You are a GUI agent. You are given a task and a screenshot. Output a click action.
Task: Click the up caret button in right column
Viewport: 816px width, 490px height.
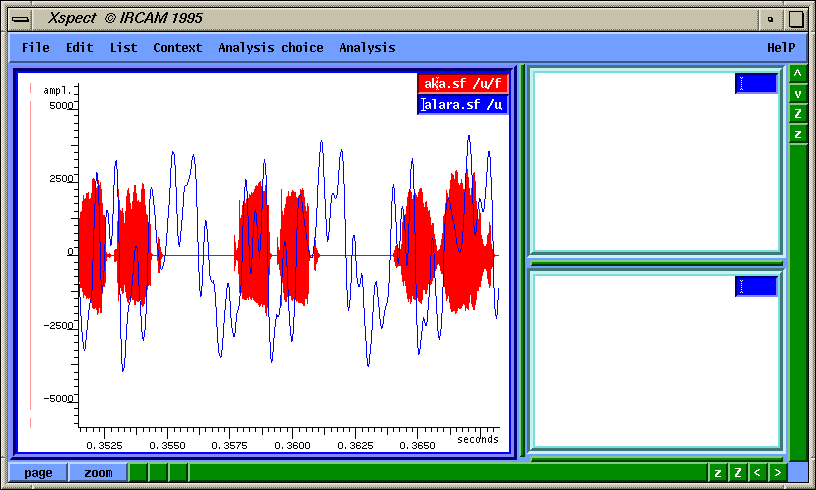click(797, 73)
